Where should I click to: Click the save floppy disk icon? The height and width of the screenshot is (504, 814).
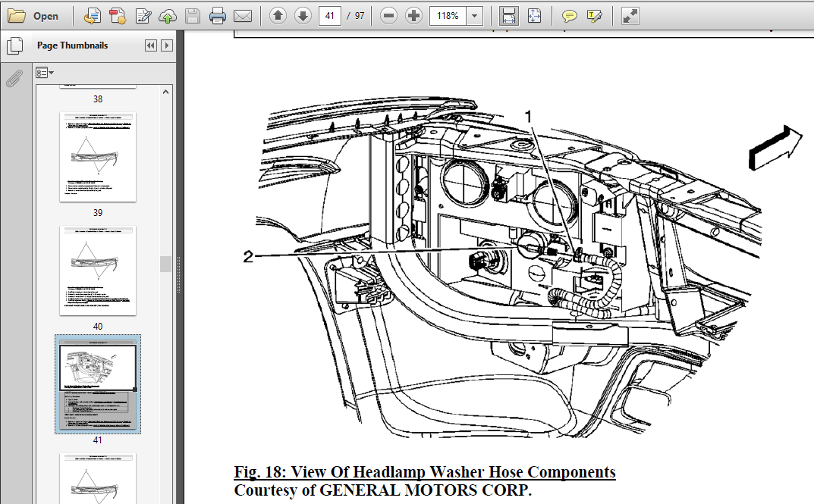(193, 16)
